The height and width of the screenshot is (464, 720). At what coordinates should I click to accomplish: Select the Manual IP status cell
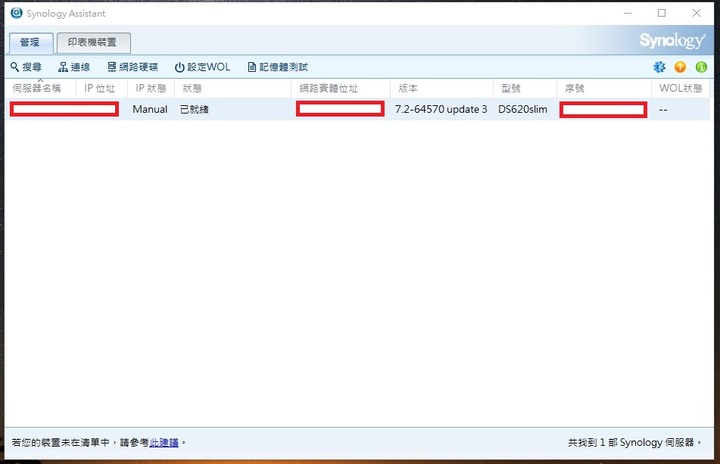(x=150, y=109)
